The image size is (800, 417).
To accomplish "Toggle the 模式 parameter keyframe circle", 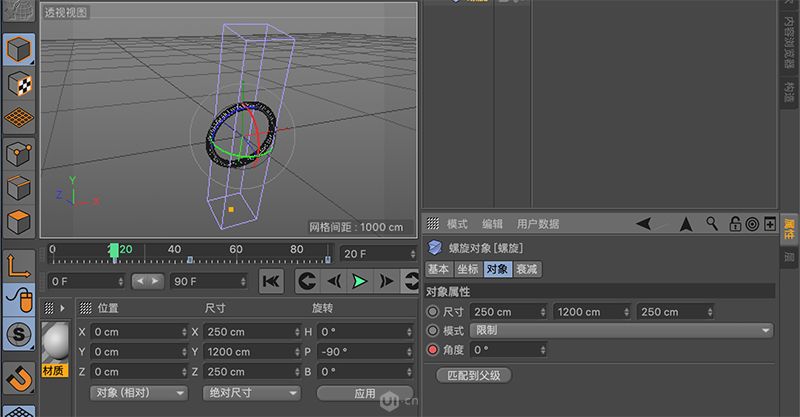I will click(432, 330).
